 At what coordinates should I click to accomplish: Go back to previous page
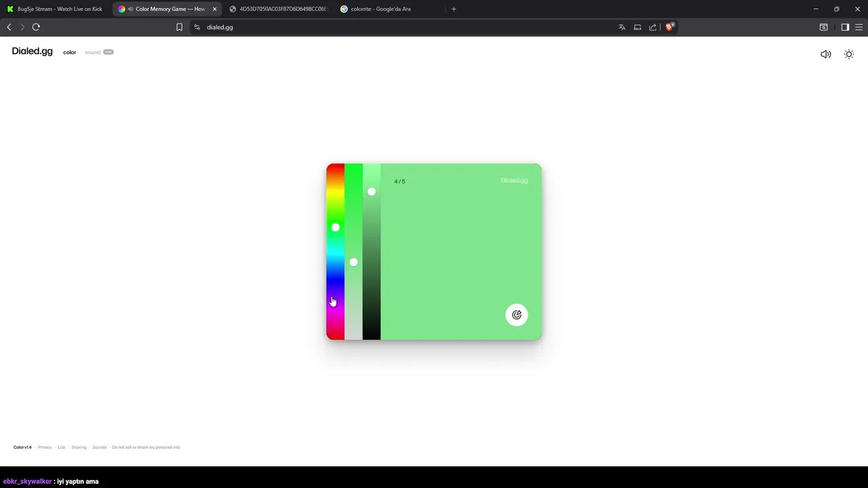9,27
